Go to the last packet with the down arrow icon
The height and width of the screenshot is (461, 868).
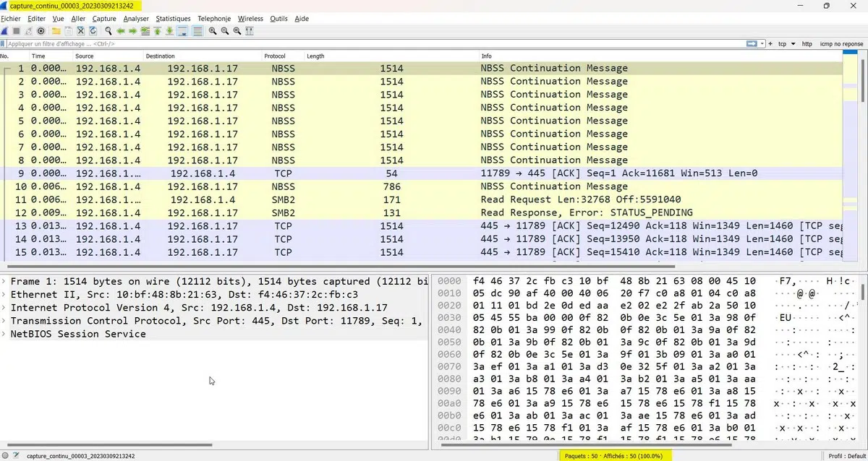pyautogui.click(x=169, y=30)
